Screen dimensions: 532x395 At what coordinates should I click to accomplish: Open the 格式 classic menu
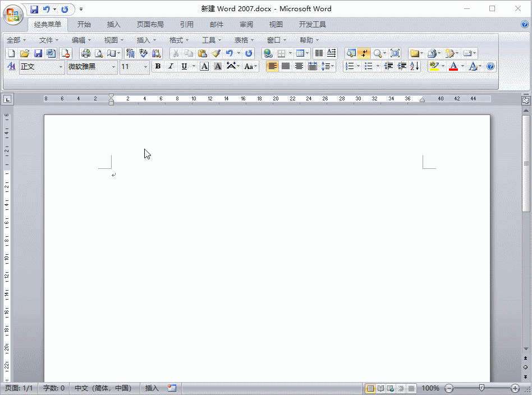coord(179,40)
